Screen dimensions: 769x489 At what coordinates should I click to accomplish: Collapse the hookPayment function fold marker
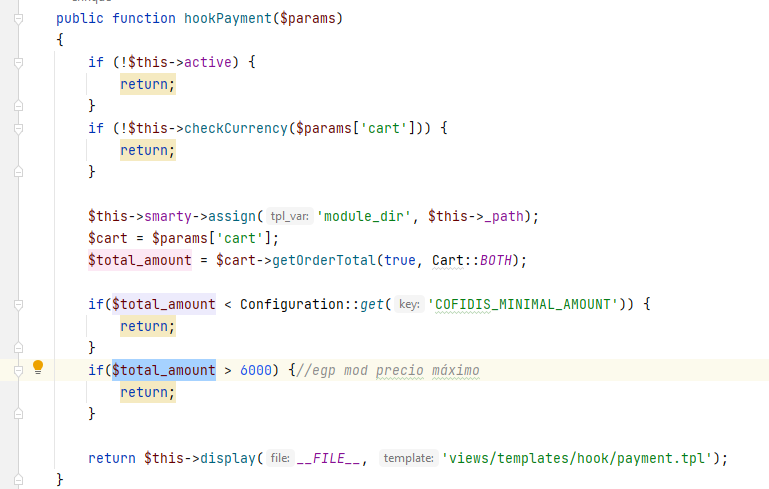click(18, 19)
